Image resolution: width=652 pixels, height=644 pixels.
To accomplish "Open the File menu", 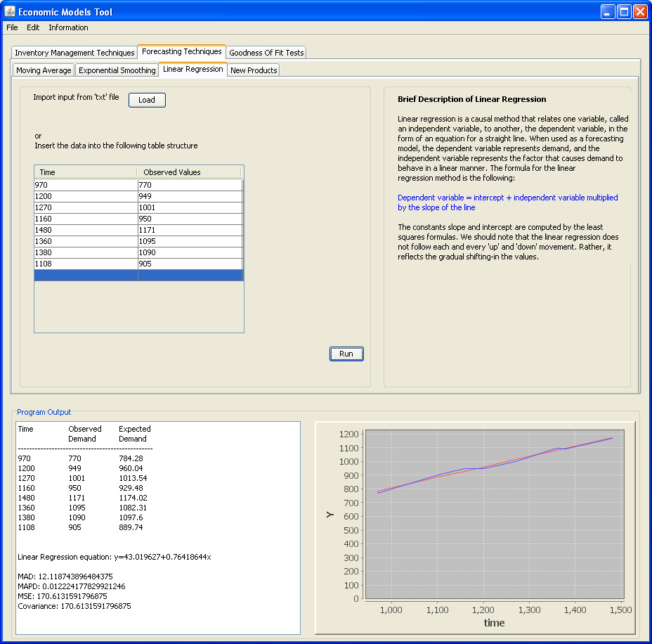I will click(12, 27).
